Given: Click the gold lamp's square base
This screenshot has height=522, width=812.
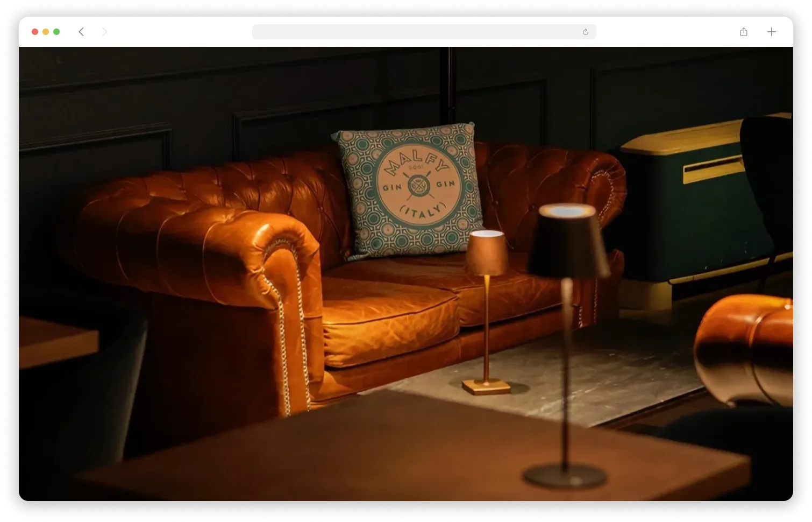Looking at the screenshot, I should click(x=486, y=386).
